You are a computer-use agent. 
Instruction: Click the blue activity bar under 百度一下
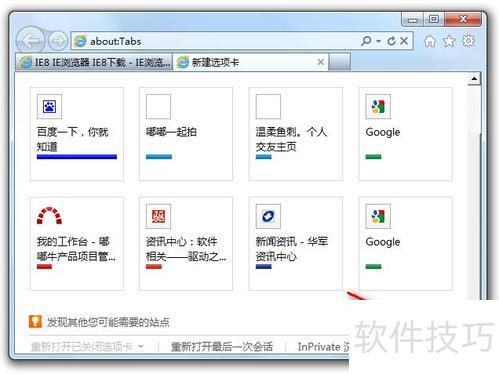77,157
